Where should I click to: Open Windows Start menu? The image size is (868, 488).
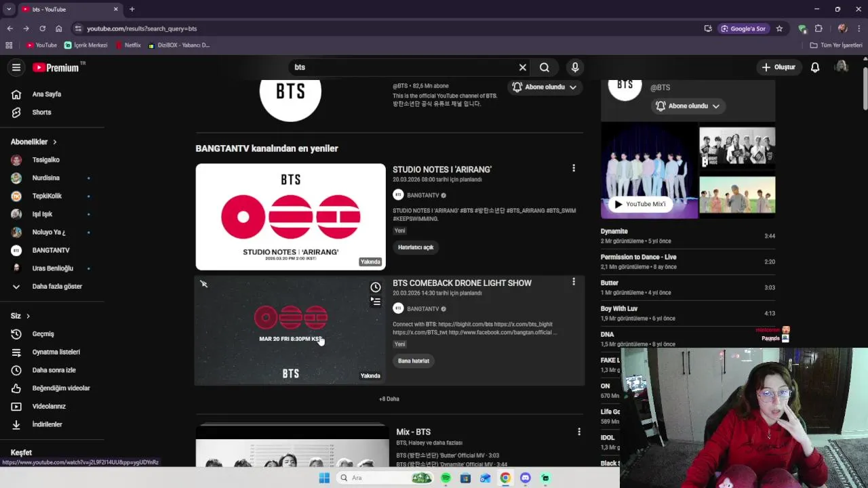(x=324, y=478)
